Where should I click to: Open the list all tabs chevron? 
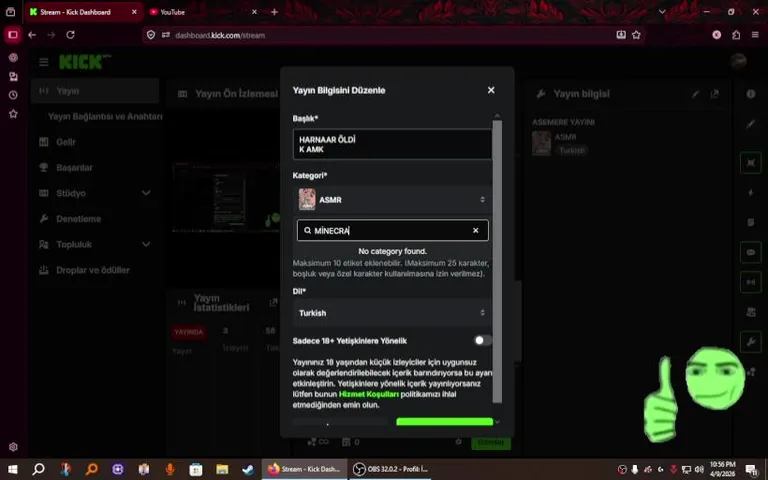click(662, 12)
